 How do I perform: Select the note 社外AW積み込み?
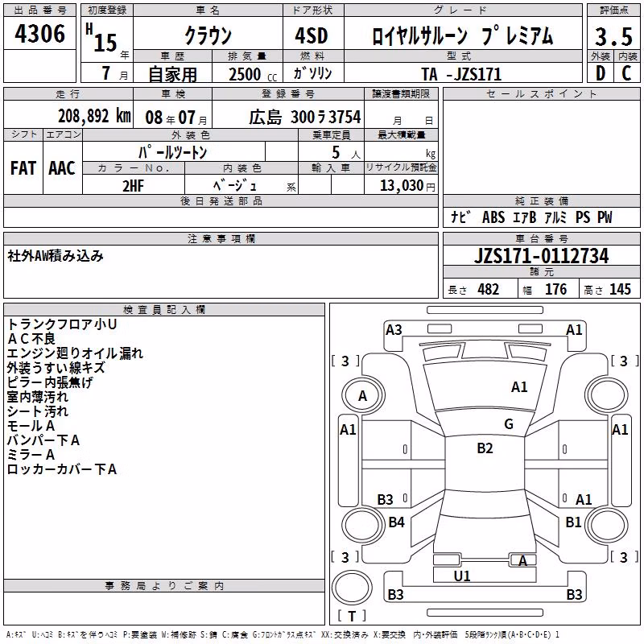[x=56, y=256]
